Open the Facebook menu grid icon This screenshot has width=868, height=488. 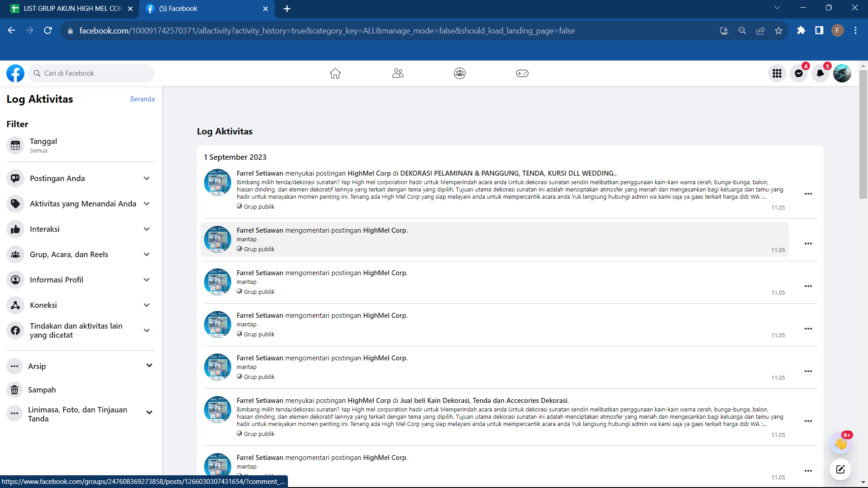(x=777, y=73)
